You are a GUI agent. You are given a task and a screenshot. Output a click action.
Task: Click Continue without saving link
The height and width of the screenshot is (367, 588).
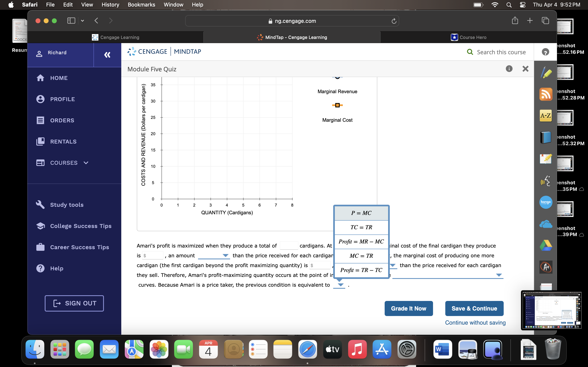click(475, 322)
